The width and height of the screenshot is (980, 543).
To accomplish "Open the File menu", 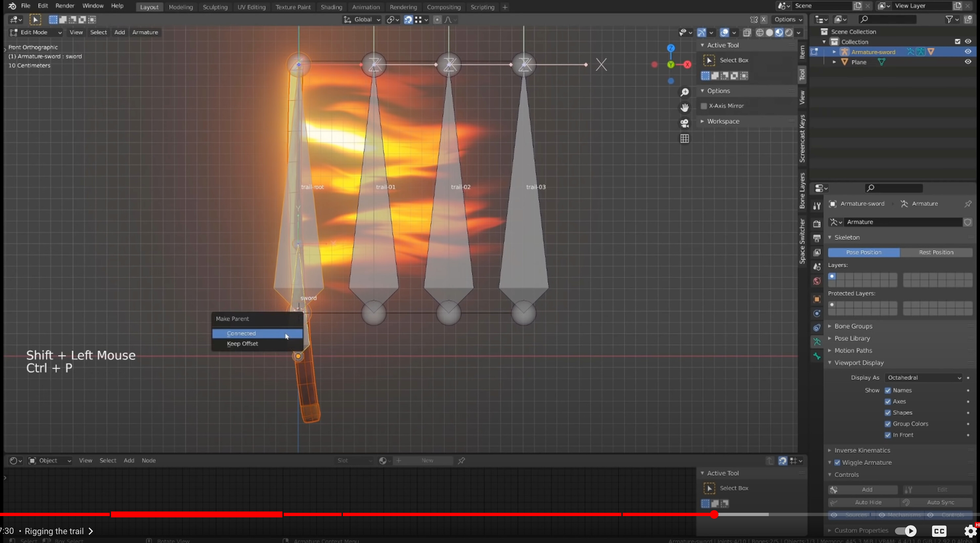I will pos(26,6).
